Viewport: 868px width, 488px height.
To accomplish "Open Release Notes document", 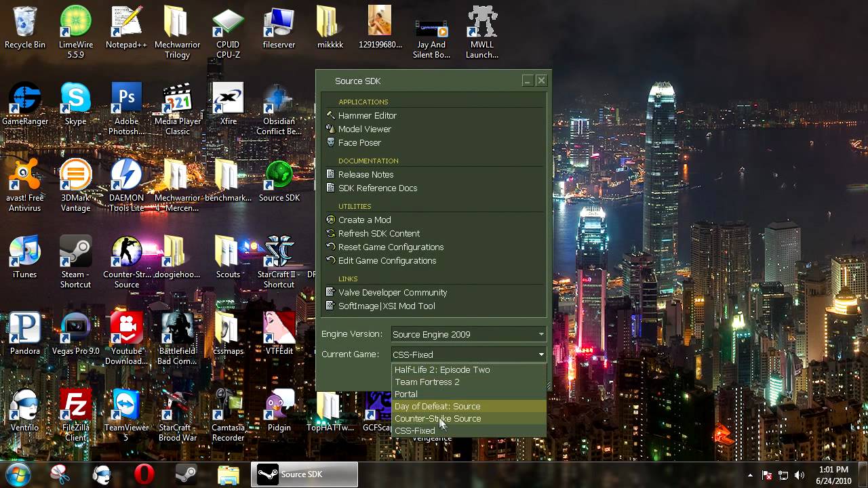I will 365,174.
